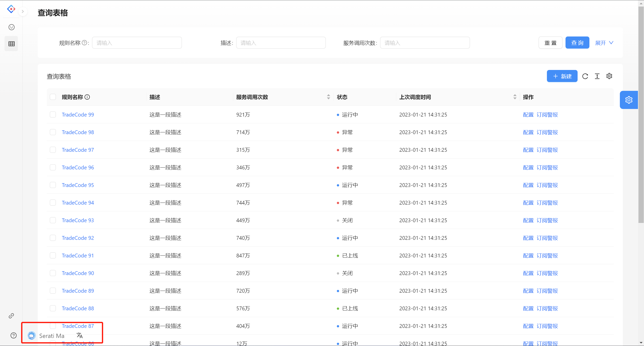The image size is (644, 346).
Task: Click 配置 for TradeCode 99
Action: [528, 114]
